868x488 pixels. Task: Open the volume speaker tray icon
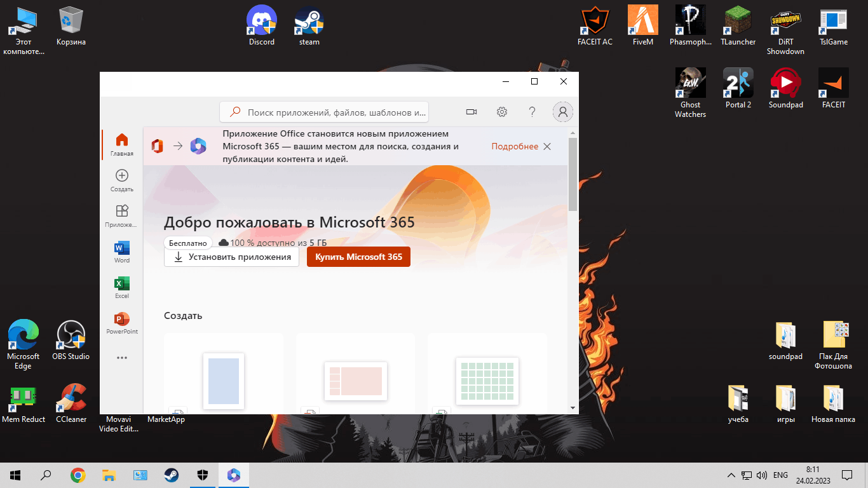pos(762,475)
